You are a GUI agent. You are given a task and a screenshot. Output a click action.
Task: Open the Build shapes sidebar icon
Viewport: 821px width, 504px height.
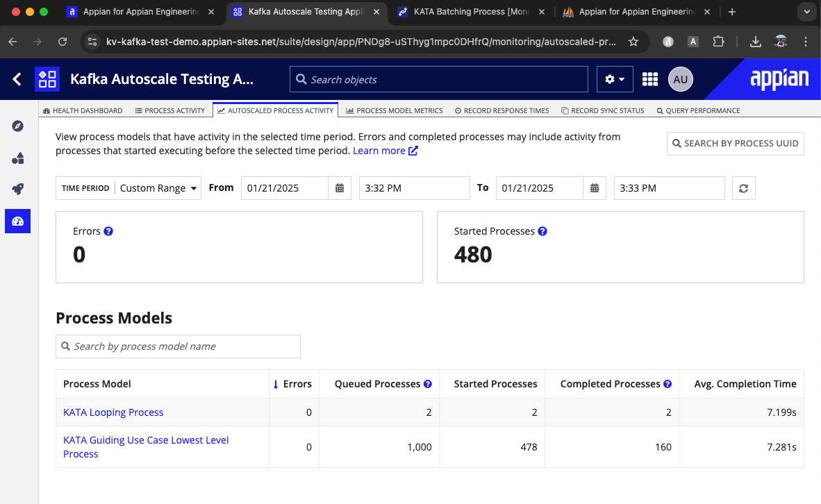(18, 158)
